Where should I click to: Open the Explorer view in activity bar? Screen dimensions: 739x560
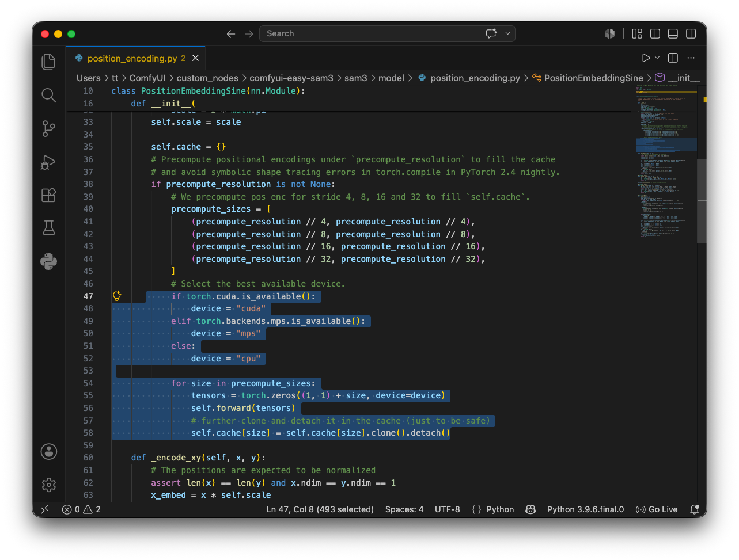49,62
